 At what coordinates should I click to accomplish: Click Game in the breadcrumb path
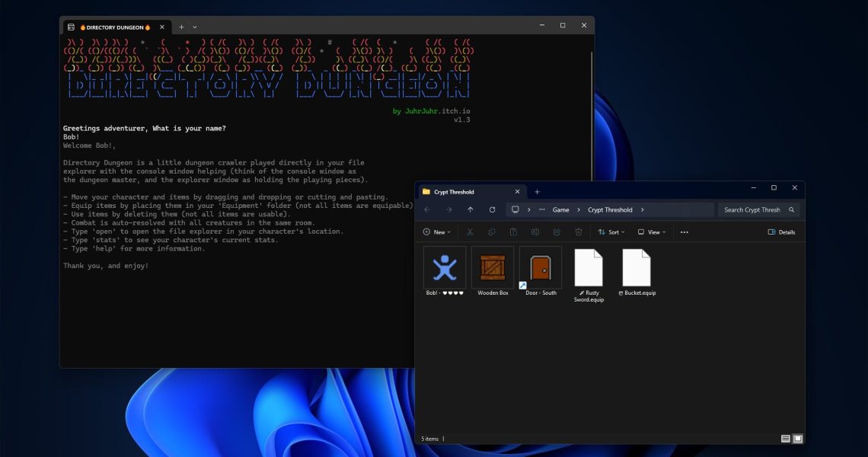[x=560, y=209]
